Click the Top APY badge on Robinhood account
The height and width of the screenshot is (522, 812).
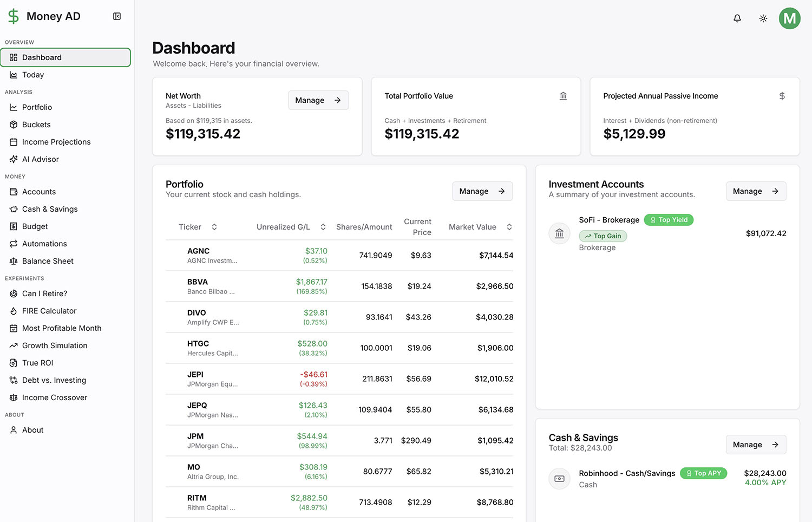coord(703,473)
